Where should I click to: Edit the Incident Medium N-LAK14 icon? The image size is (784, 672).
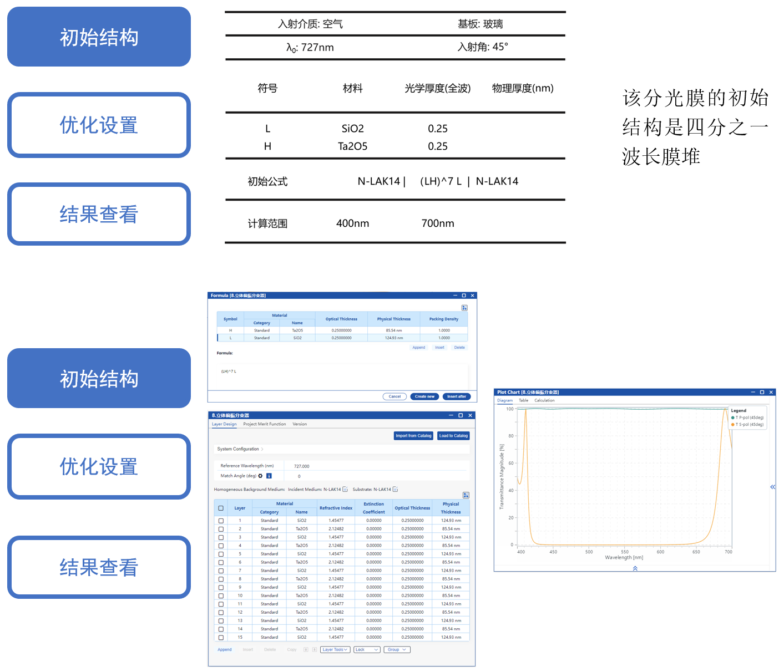click(x=345, y=489)
